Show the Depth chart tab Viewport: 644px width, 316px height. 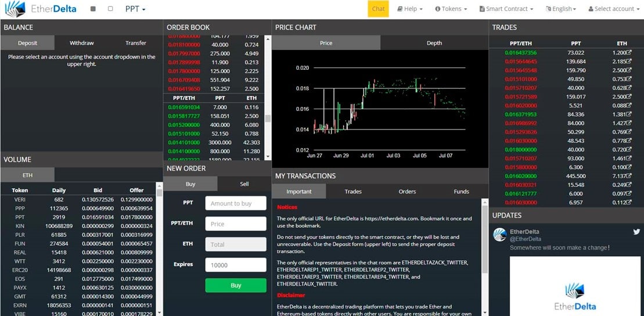434,43
